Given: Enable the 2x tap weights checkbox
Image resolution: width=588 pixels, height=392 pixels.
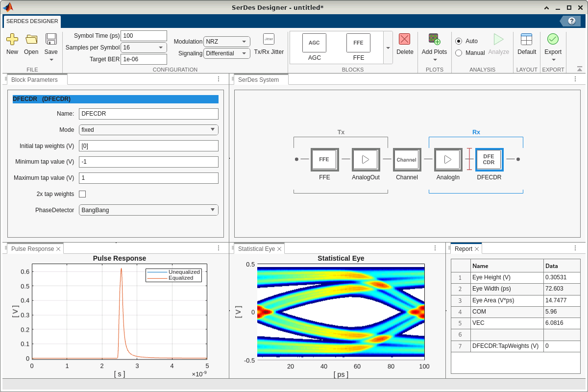Looking at the screenshot, I should (x=82, y=194).
